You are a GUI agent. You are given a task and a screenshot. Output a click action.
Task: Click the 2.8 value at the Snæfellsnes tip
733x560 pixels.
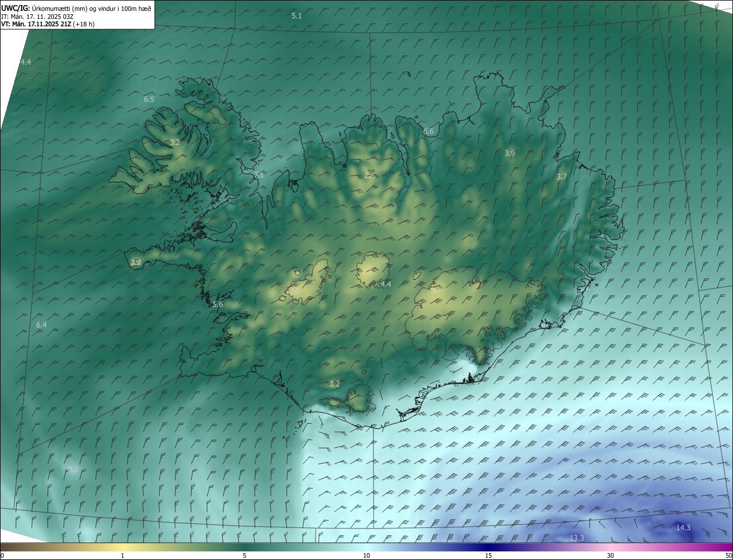(136, 262)
